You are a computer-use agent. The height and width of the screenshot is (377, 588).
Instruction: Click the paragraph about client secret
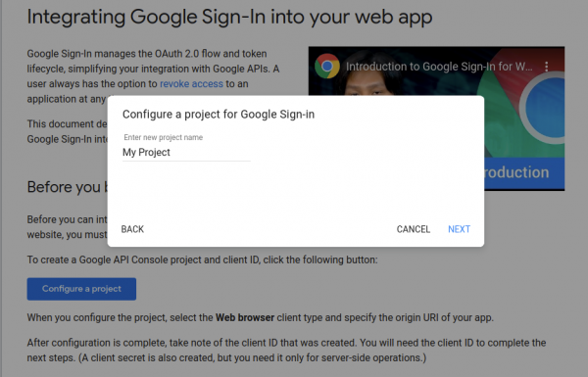(x=286, y=350)
